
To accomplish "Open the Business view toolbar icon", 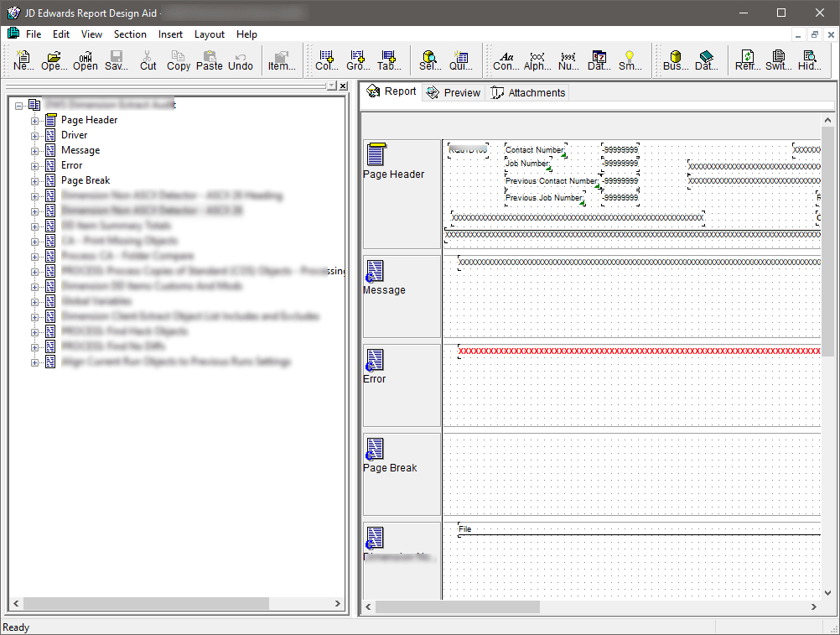I will [x=676, y=60].
